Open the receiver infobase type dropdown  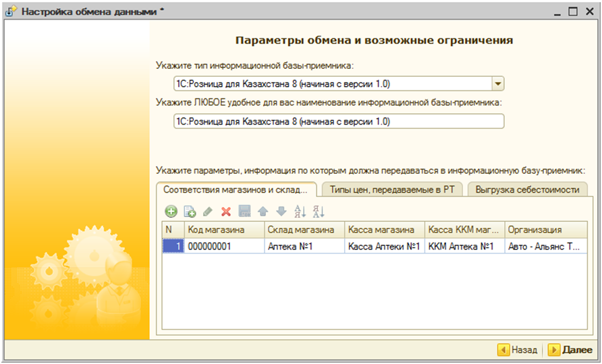[497, 84]
